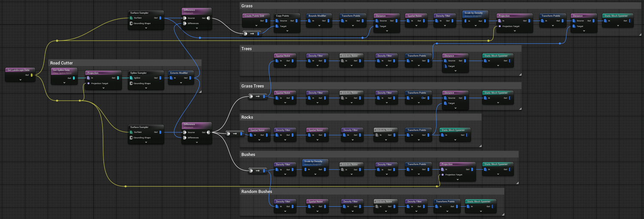Click the Source pin of Copy Points
The width and height of the screenshot is (644, 219).
click(277, 21)
